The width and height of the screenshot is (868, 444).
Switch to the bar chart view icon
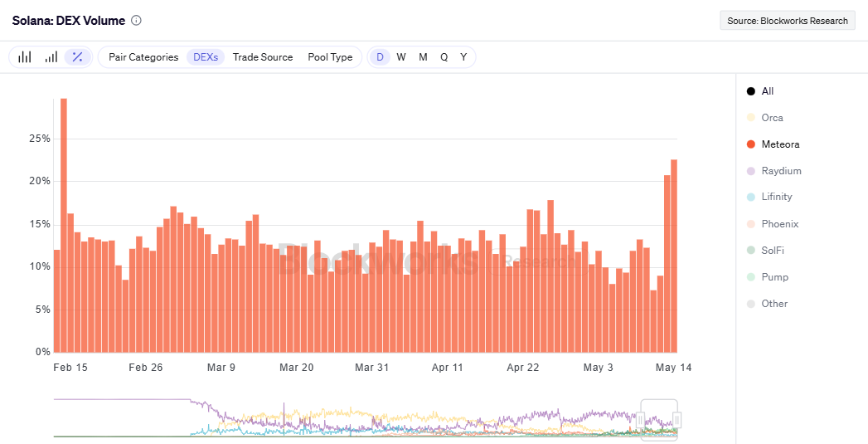[25, 57]
